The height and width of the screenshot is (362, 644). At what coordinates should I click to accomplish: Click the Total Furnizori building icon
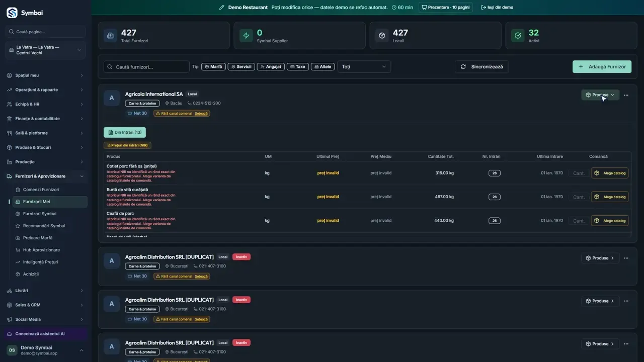point(110,36)
